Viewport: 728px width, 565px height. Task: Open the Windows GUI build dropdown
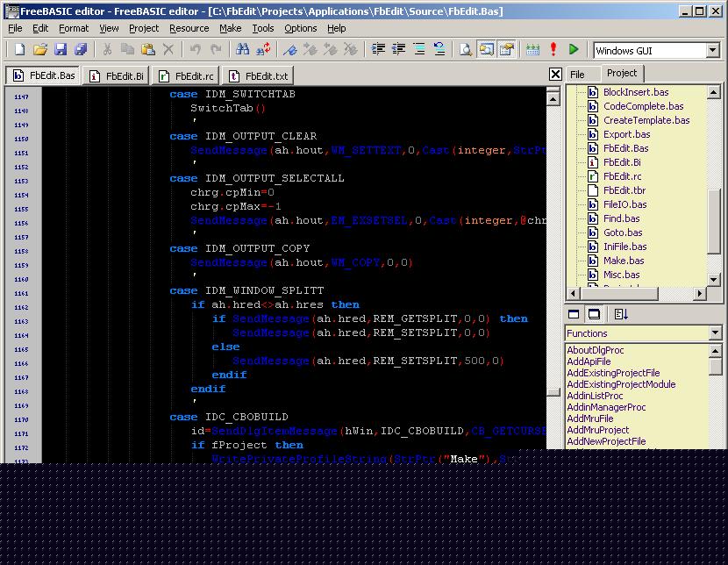713,51
